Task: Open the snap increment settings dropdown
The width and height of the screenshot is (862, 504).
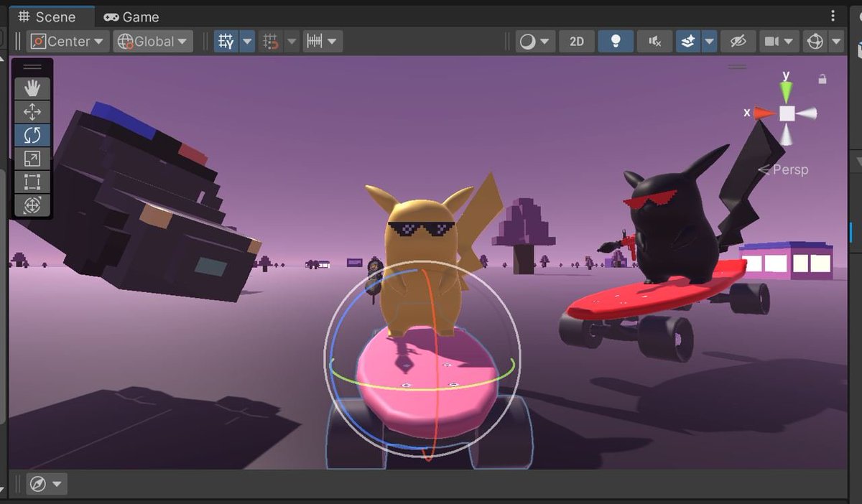Action: 323,42
